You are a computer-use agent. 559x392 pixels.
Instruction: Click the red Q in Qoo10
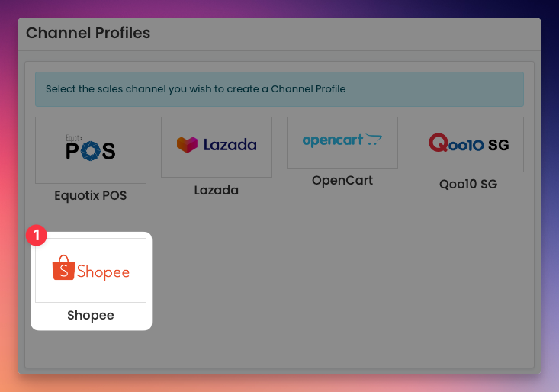439,143
